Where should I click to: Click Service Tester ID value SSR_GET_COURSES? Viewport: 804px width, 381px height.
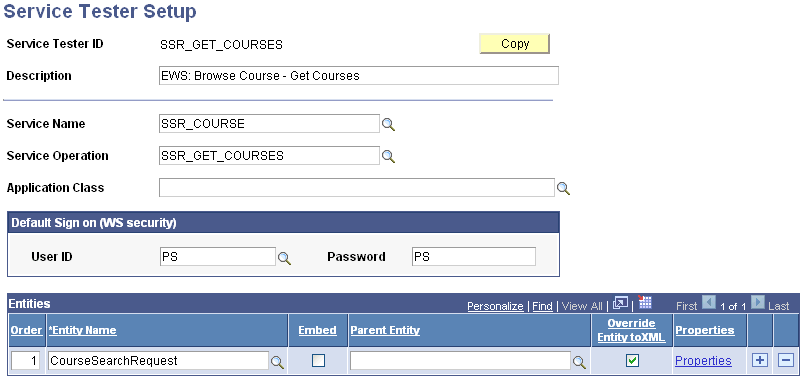coord(222,45)
